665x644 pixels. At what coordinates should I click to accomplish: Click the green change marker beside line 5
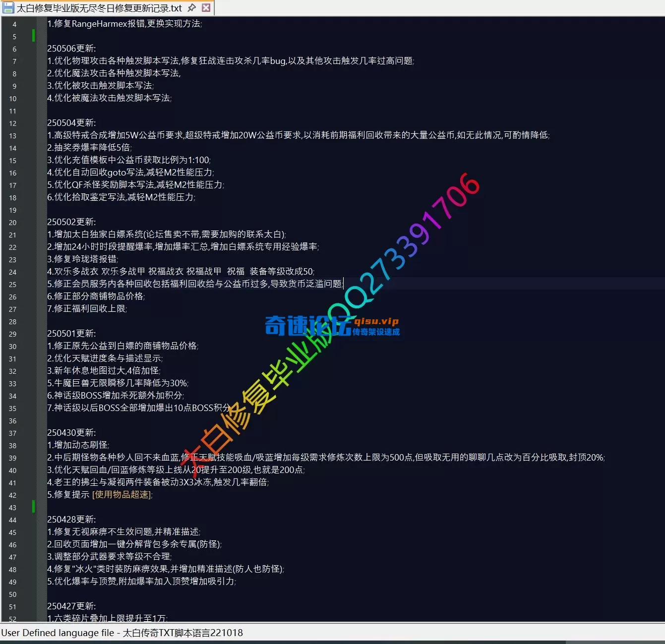33,35
